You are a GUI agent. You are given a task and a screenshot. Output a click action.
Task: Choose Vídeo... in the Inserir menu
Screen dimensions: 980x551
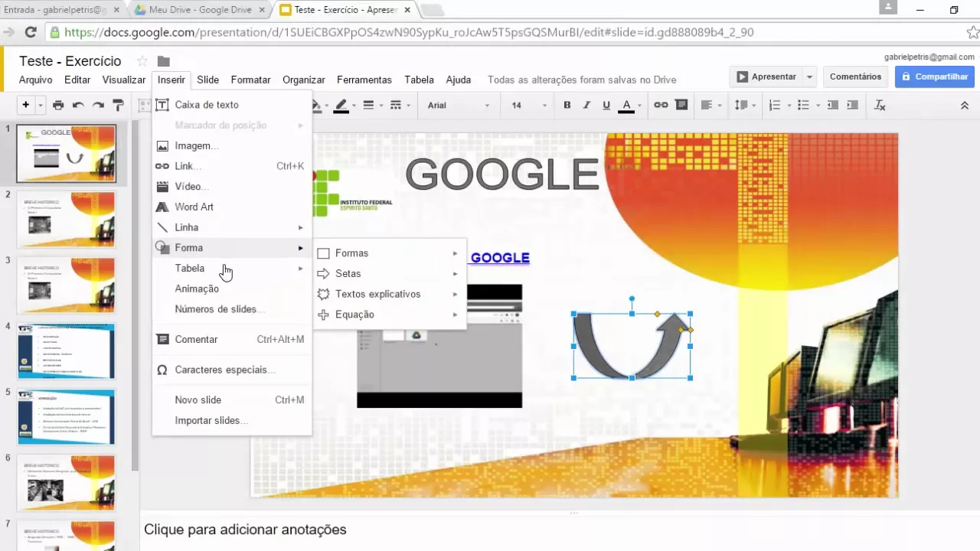232,186
